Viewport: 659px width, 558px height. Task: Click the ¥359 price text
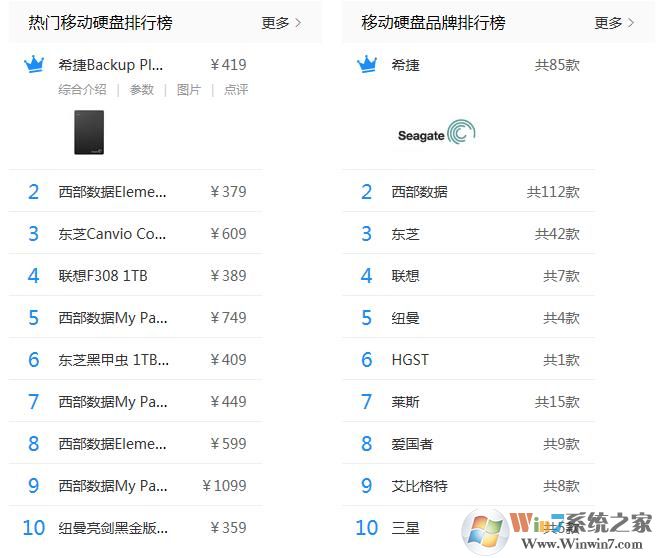tap(228, 528)
